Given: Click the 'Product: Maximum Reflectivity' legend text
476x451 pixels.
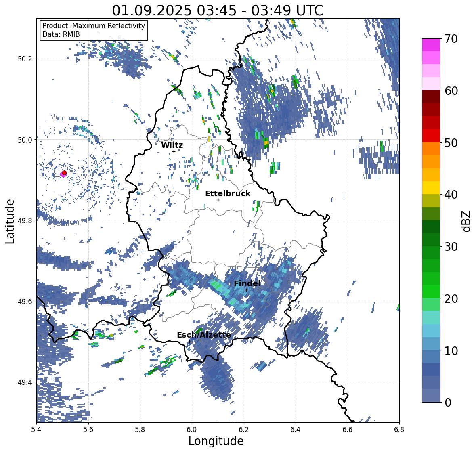Looking at the screenshot, I should 94,26.
